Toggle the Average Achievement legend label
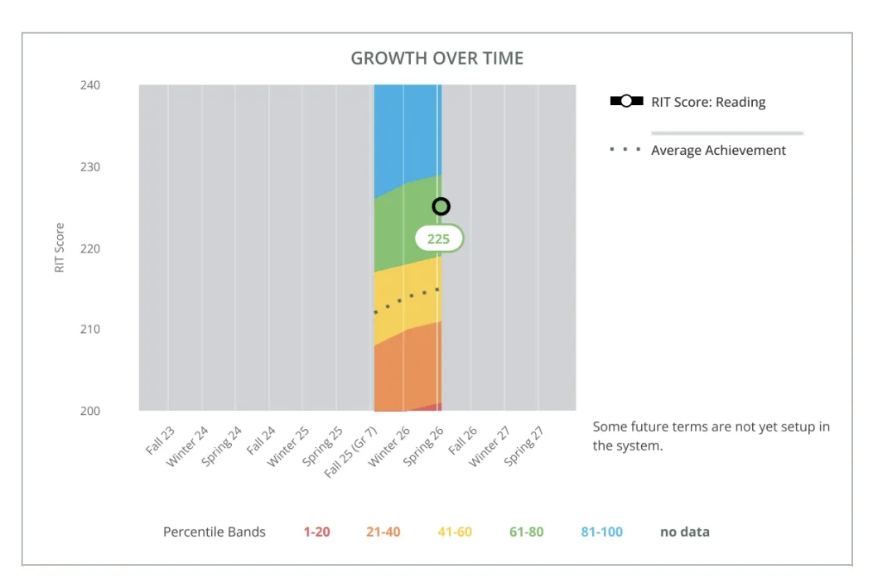 pos(718,151)
